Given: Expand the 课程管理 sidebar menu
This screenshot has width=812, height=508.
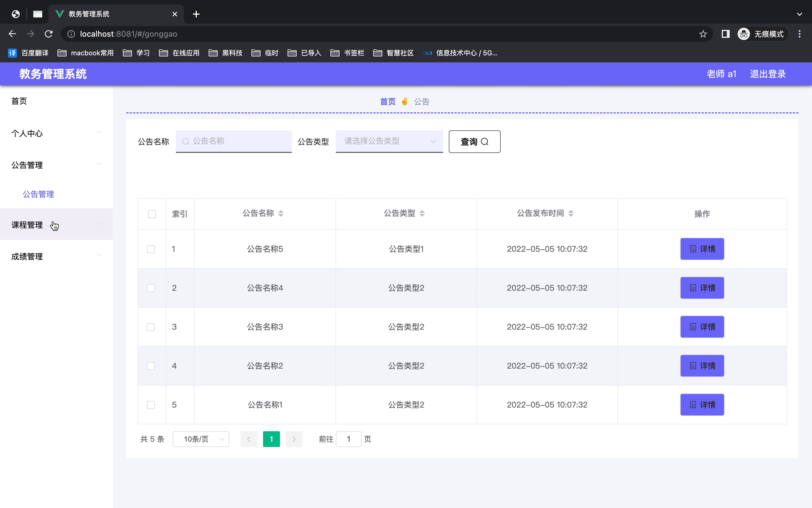Looking at the screenshot, I should coord(56,224).
